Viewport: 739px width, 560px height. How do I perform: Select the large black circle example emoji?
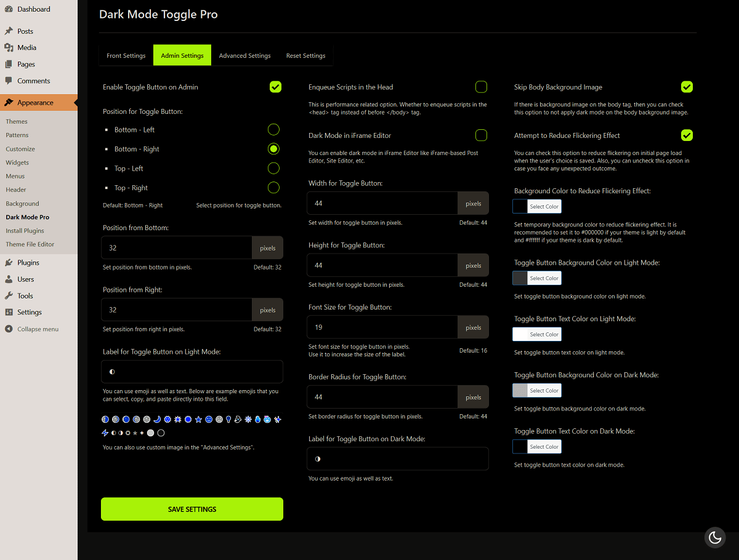pyautogui.click(x=161, y=433)
